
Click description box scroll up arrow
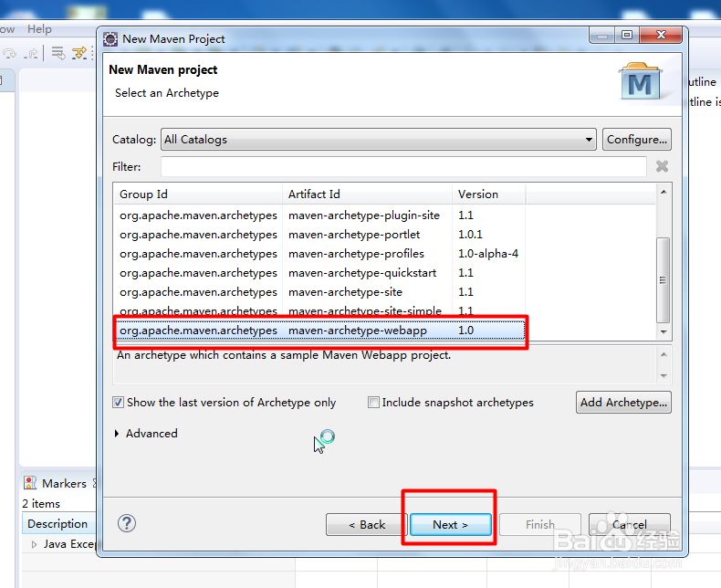(x=664, y=354)
